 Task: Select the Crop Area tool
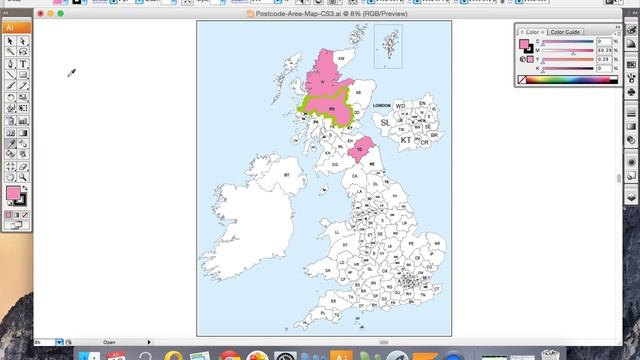11,167
